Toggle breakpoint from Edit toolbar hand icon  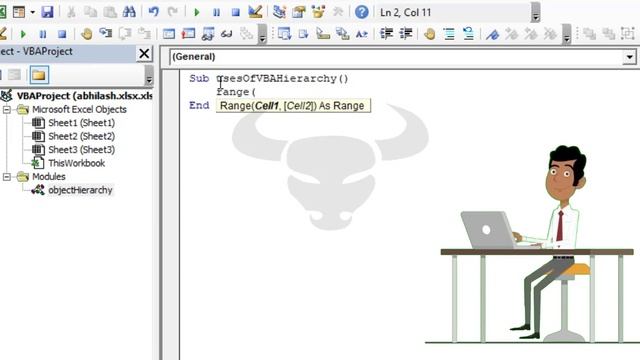pos(429,34)
